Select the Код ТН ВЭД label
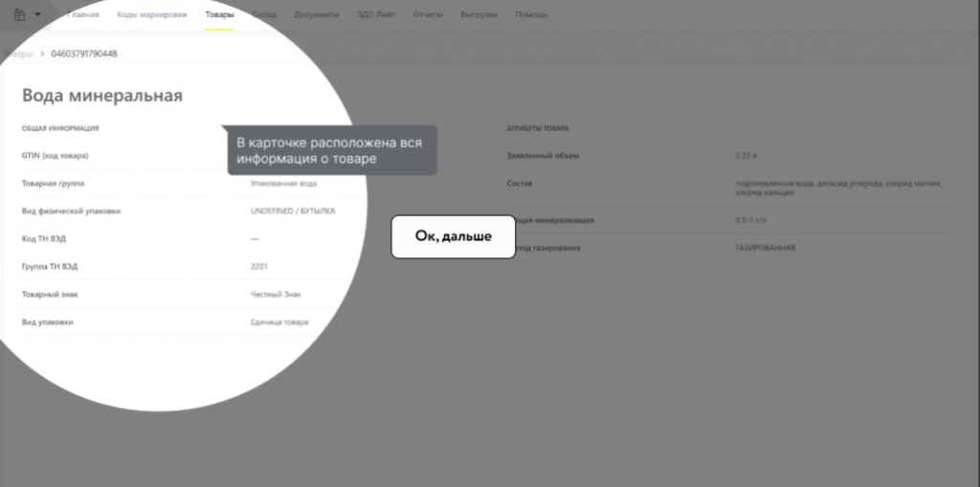Viewport: 980px width, 487px height. 44,239
